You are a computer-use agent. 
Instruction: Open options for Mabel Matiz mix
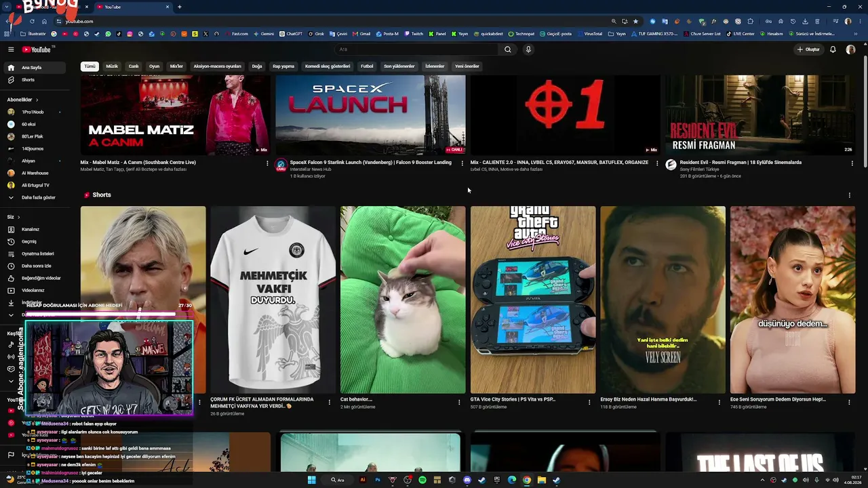pyautogui.click(x=267, y=163)
